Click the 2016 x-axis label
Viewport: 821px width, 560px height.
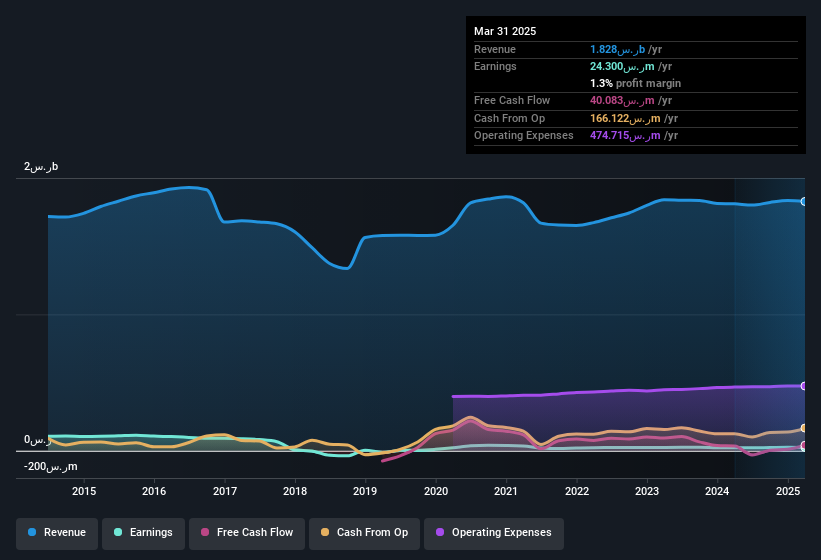point(154,491)
